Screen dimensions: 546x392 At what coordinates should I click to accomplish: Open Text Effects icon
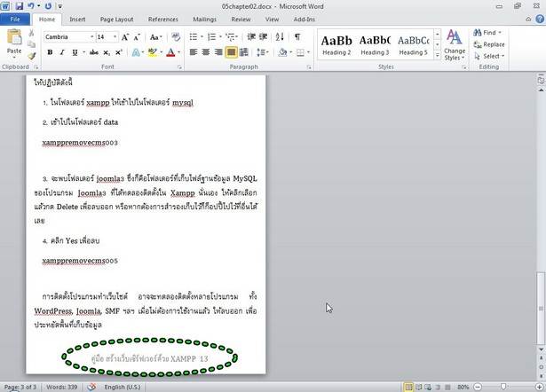click(136, 52)
